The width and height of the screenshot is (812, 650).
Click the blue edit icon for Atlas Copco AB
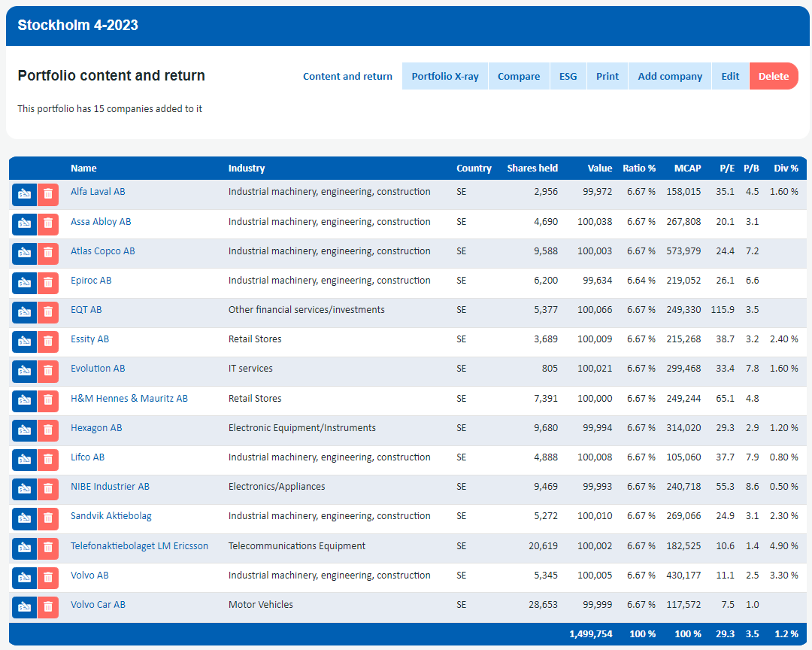(x=24, y=253)
